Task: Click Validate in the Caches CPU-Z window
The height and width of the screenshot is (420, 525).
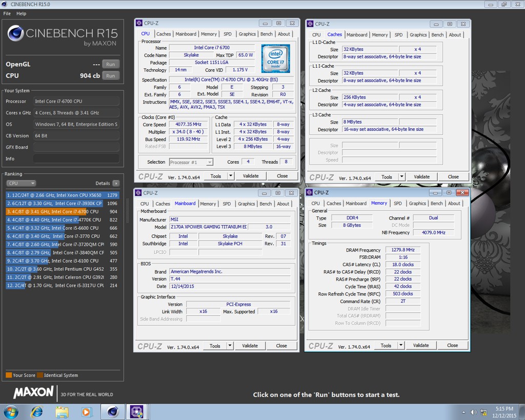Action: pyautogui.click(x=421, y=177)
